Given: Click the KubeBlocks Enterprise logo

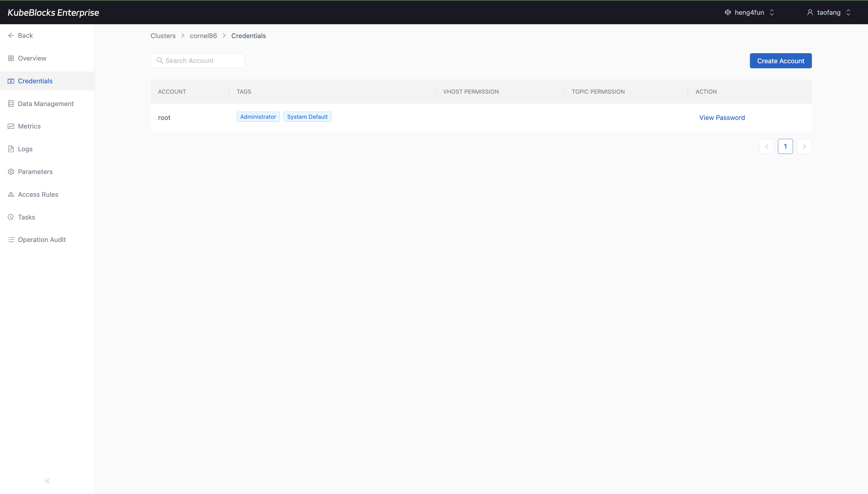Looking at the screenshot, I should tap(53, 12).
